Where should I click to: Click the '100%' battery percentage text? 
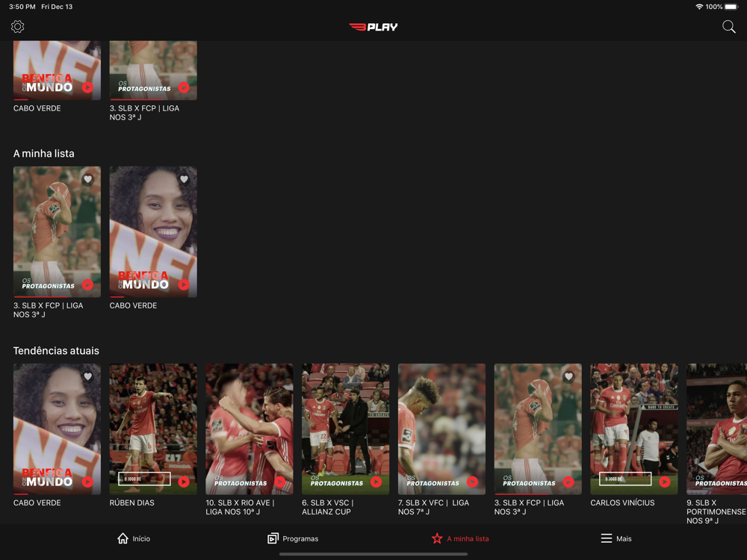714,7
